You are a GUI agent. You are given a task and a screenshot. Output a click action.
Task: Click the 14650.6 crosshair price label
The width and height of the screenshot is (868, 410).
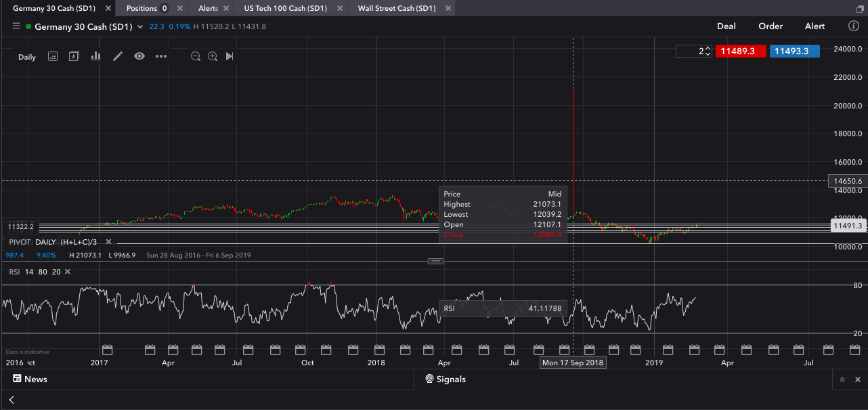[x=848, y=181]
